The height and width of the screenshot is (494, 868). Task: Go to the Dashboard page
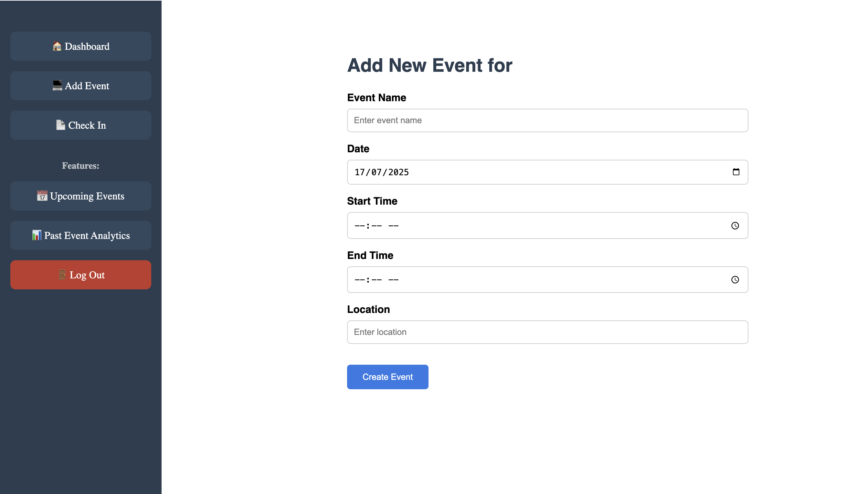tap(81, 46)
